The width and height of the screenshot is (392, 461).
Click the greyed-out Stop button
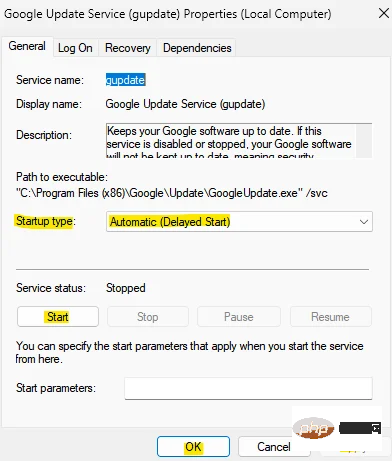click(x=148, y=317)
